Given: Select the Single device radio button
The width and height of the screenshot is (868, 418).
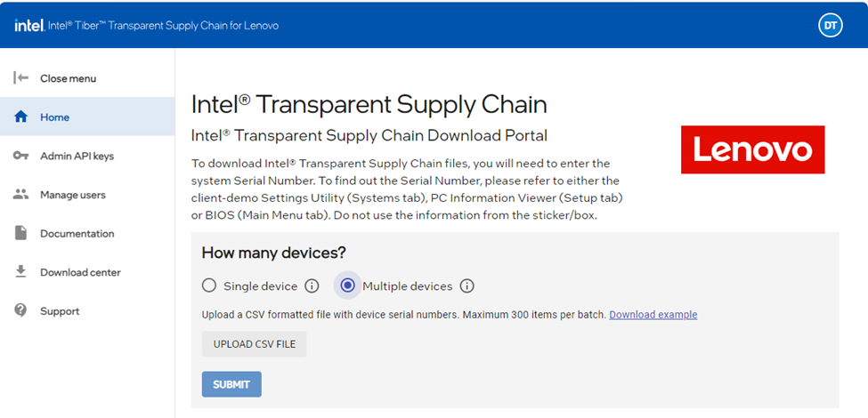Looking at the screenshot, I should coord(208,285).
